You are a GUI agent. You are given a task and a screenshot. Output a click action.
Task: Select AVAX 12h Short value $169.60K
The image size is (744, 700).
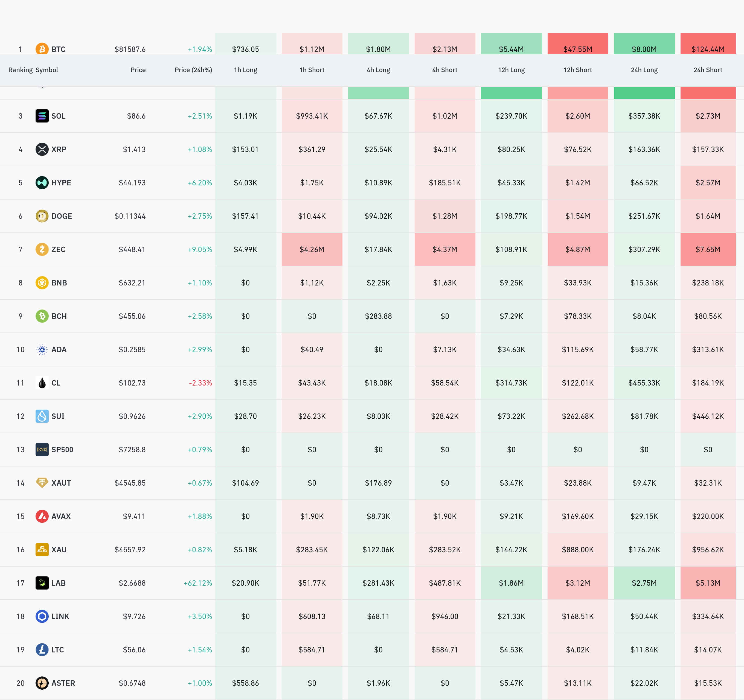[x=578, y=516]
